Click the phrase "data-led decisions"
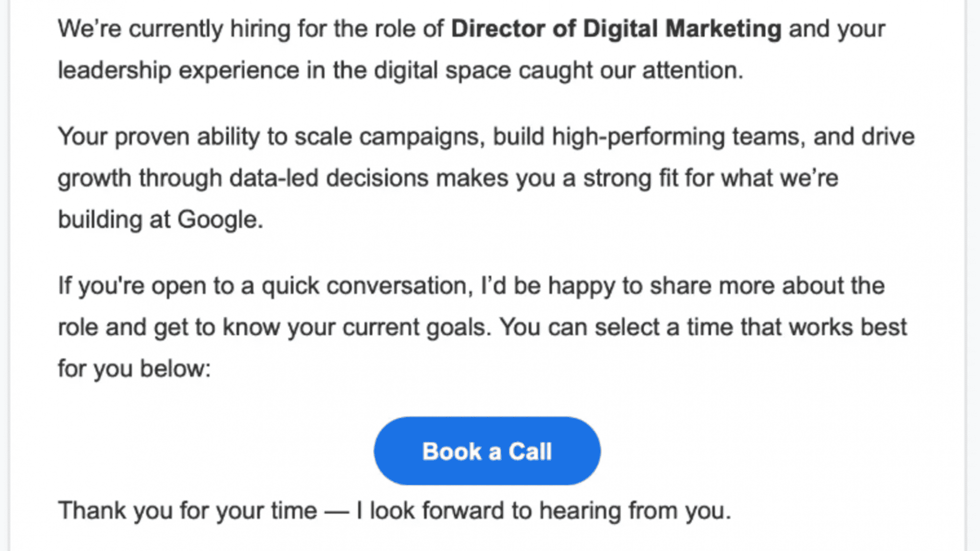The width and height of the screenshot is (980, 551). click(329, 179)
